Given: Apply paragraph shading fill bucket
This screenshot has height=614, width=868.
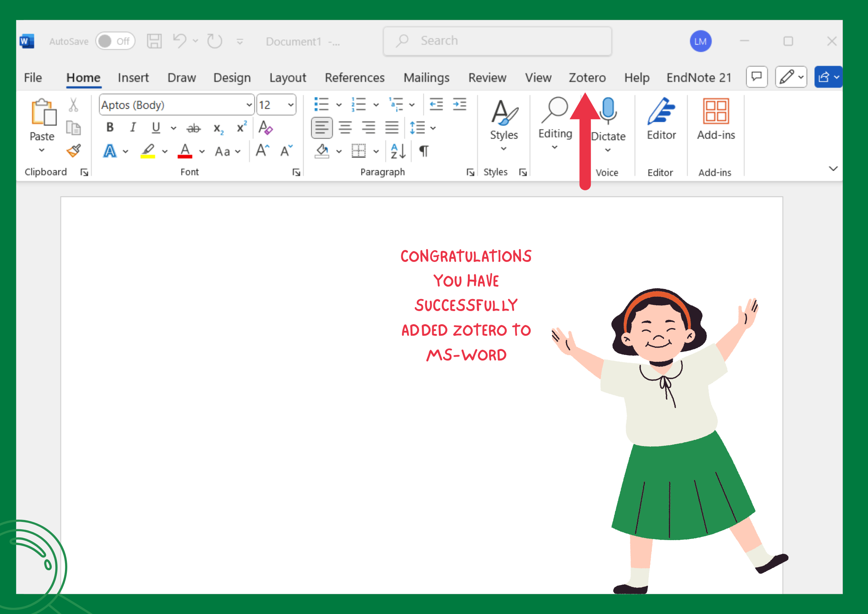Looking at the screenshot, I should pyautogui.click(x=322, y=151).
